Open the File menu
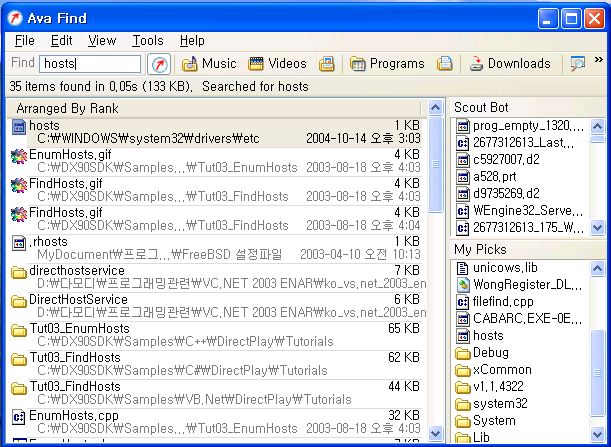Image resolution: width=611 pixels, height=447 pixels. (x=25, y=41)
